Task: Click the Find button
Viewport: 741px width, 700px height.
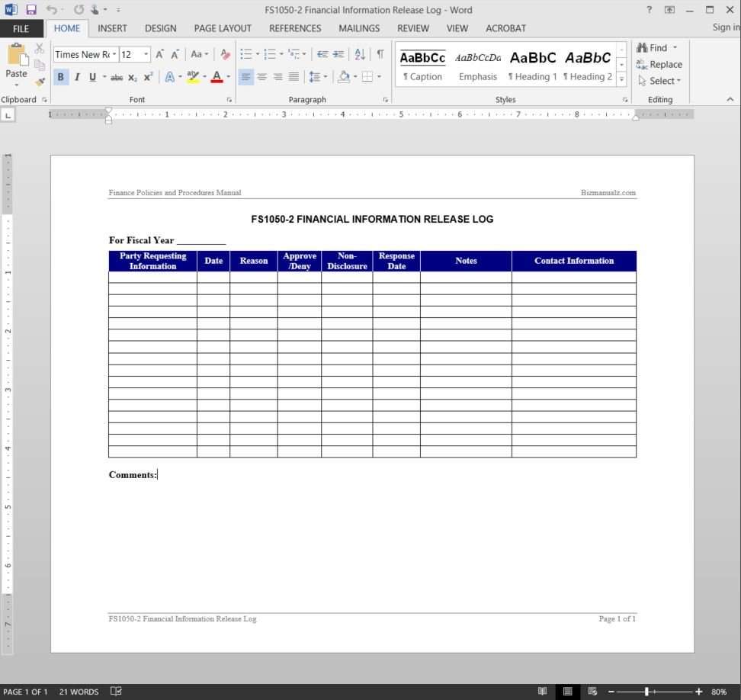Action: [x=653, y=48]
